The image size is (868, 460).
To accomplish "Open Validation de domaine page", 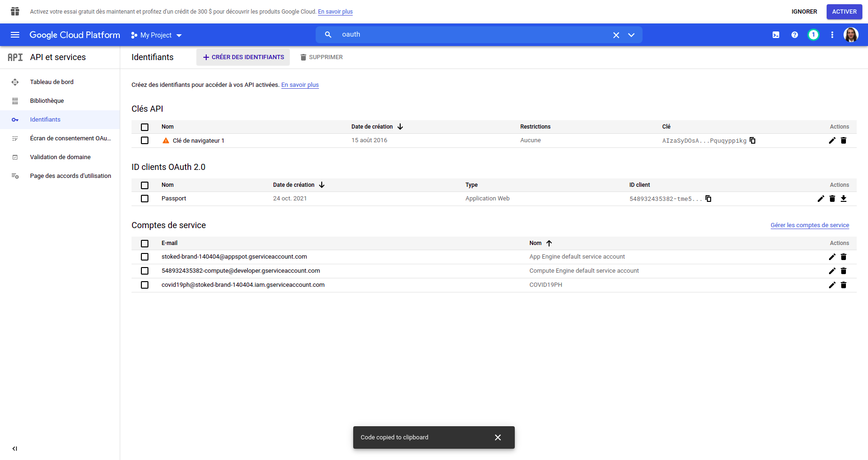I will pyautogui.click(x=60, y=157).
